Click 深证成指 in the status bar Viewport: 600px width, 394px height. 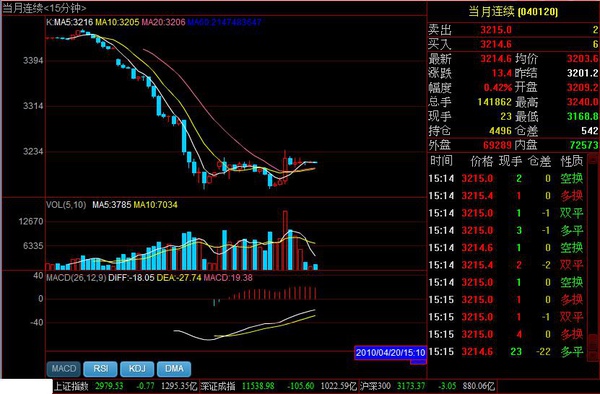click(218, 386)
